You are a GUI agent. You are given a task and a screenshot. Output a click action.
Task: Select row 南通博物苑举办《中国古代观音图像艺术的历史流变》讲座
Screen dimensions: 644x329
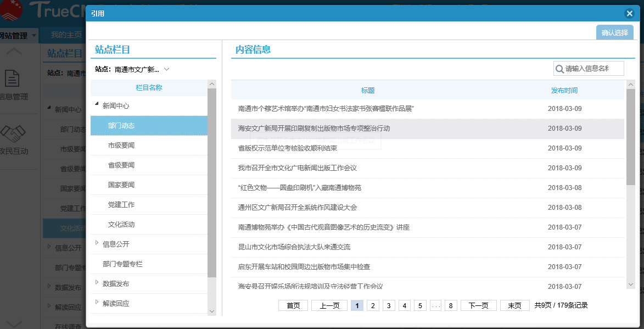tap(428, 227)
